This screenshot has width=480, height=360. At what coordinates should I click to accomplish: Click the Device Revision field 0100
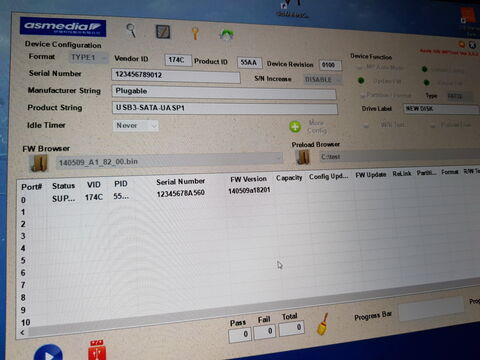point(330,65)
